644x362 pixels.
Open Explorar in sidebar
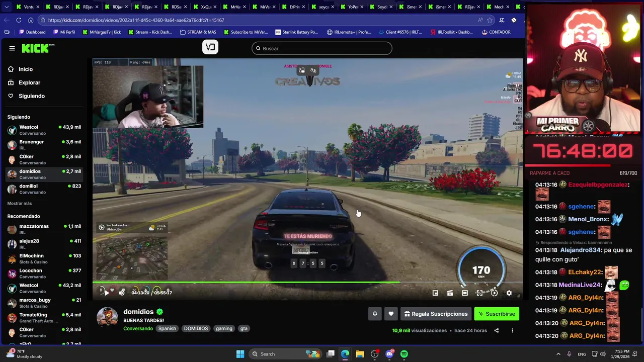pos(29,82)
